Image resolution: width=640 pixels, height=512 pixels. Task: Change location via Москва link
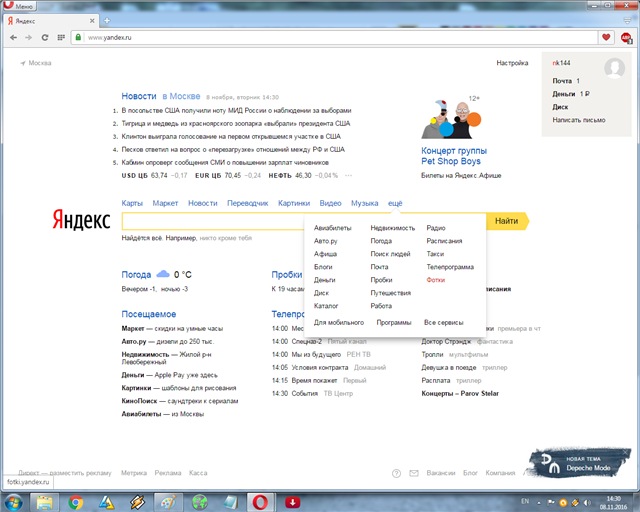(x=40, y=63)
